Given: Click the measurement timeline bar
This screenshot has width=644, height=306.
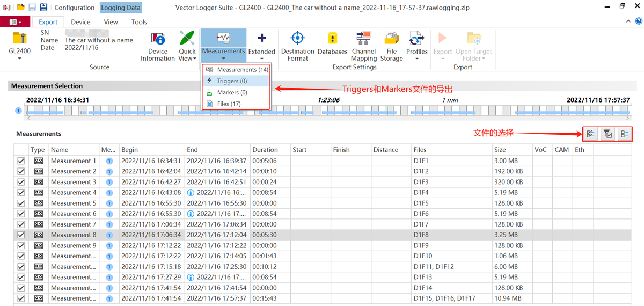Looking at the screenshot, I should pos(322,111).
